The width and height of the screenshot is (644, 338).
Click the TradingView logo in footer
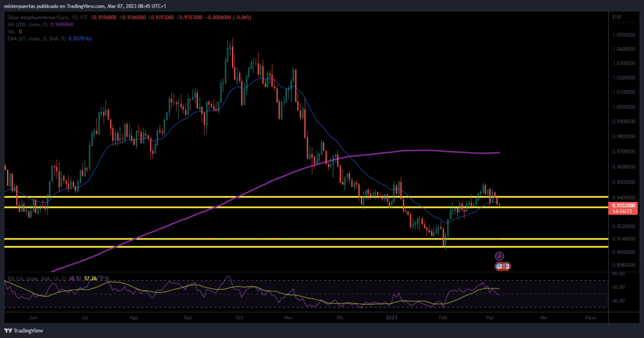coord(24,331)
